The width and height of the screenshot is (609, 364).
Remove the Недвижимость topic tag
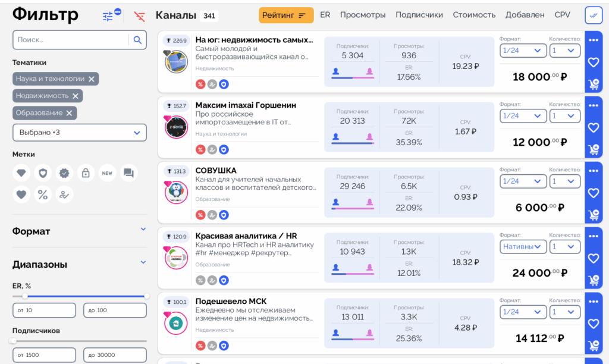[x=76, y=96]
